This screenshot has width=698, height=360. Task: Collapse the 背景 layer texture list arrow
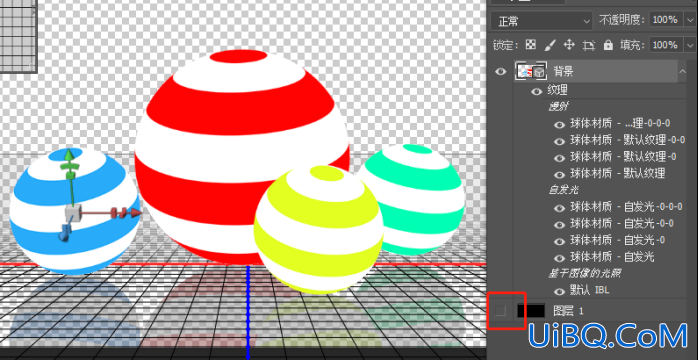(x=682, y=71)
